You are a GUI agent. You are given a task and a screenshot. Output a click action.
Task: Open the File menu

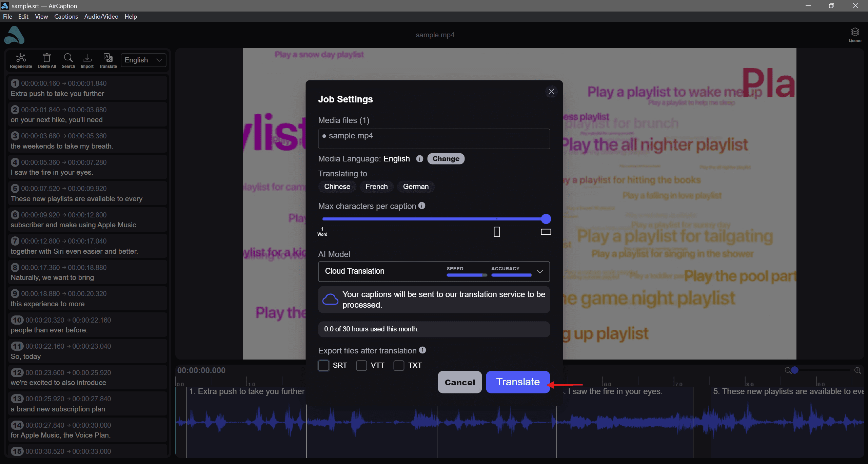coord(7,17)
